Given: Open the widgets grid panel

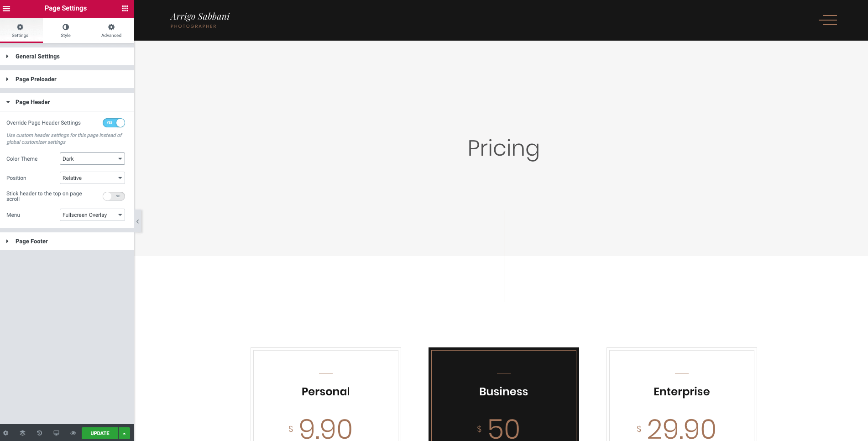Looking at the screenshot, I should coord(125,8).
